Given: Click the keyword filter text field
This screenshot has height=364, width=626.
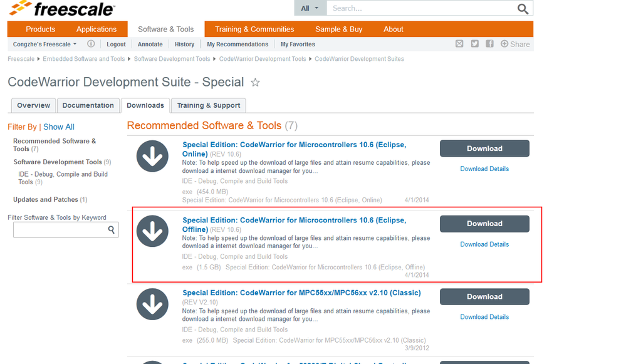Looking at the screenshot, I should [60, 230].
